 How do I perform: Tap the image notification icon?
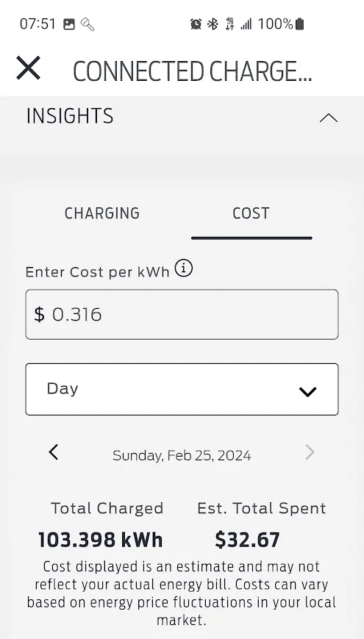(x=69, y=24)
